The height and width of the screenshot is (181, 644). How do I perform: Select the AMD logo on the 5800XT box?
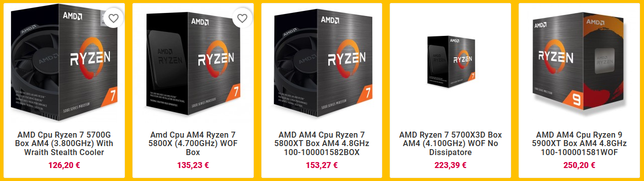330,20
